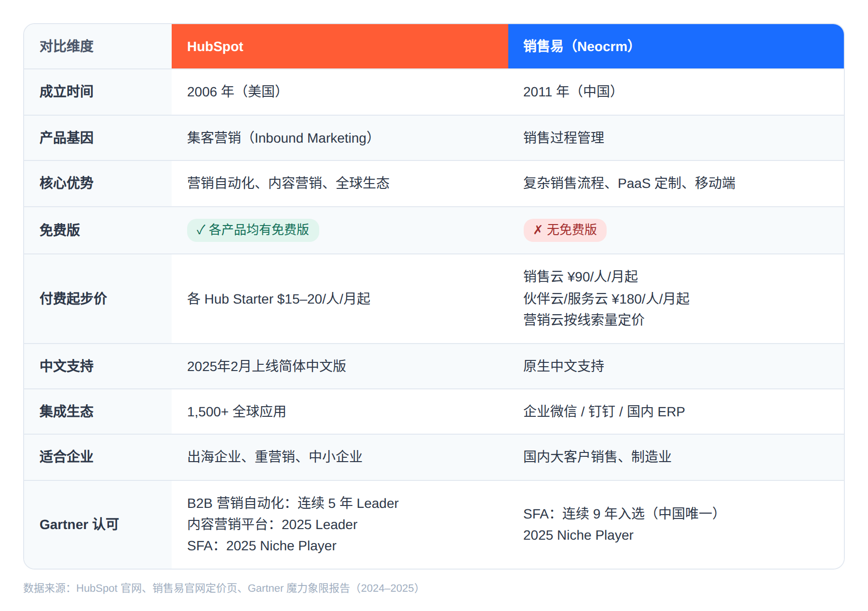
Task: Click the 数据来源 footnote text
Action: pyautogui.click(x=221, y=588)
